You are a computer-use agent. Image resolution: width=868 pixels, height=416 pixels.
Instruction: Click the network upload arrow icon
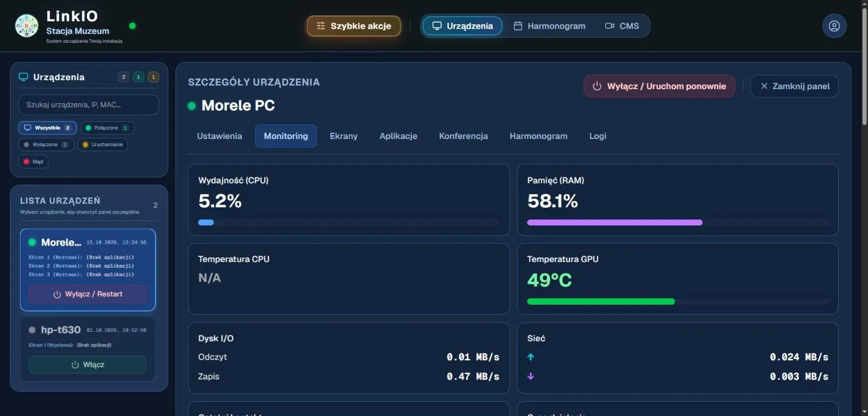(x=531, y=357)
